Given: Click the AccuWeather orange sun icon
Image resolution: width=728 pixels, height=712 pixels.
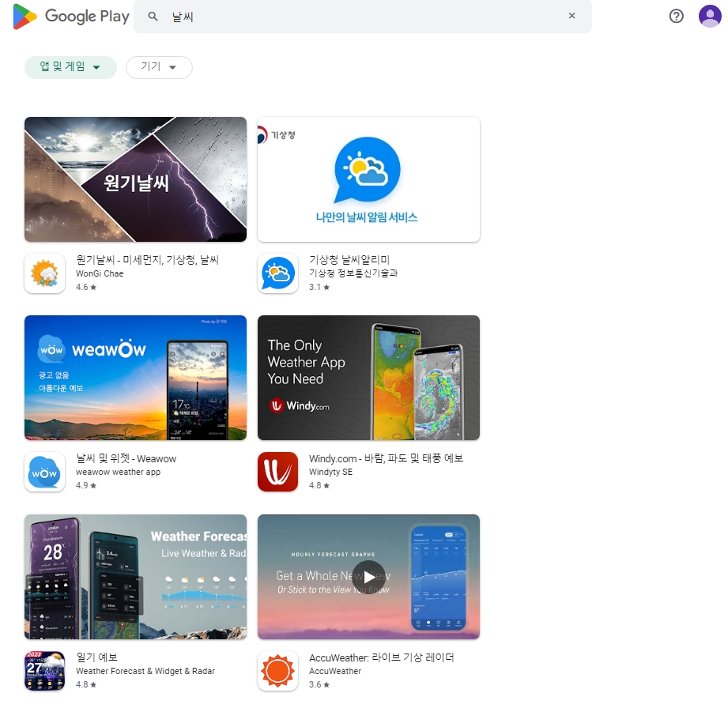Looking at the screenshot, I should 277,671.
